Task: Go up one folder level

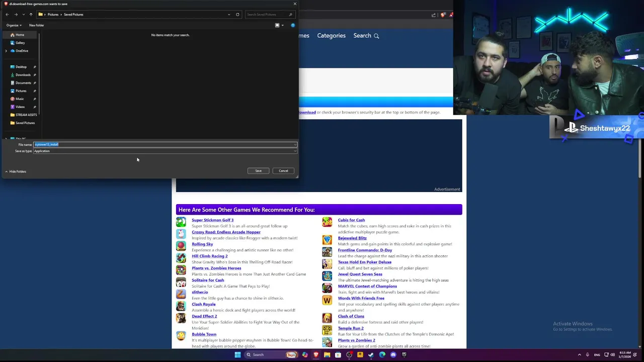Action: (x=31, y=15)
